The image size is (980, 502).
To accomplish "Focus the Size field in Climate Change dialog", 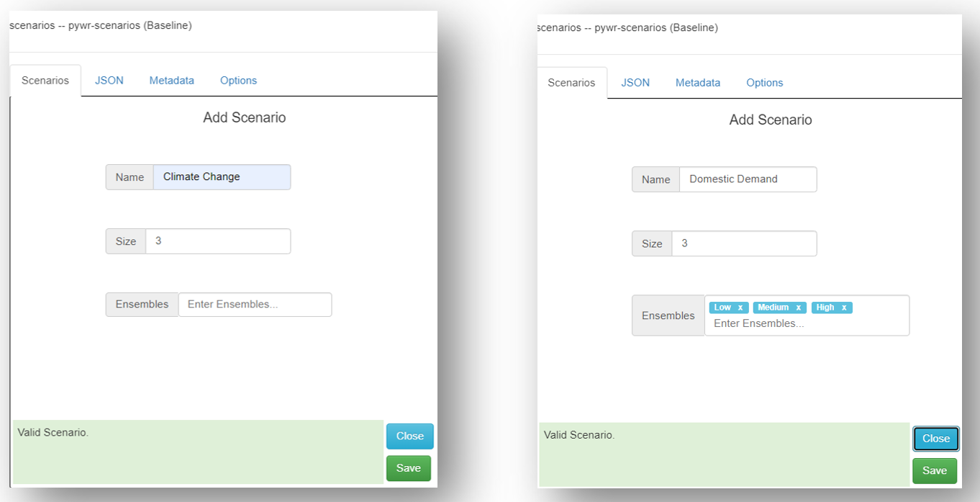I will click(217, 241).
